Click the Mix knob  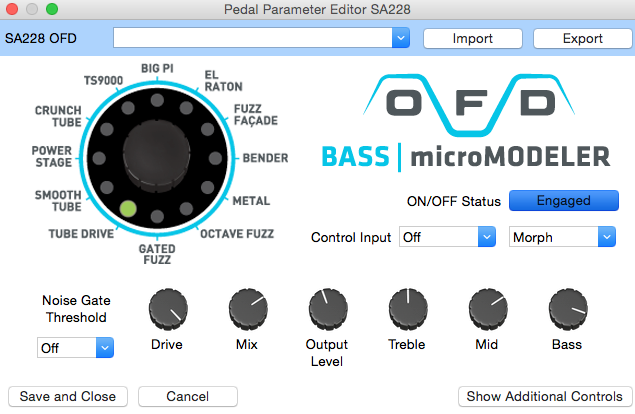[248, 309]
